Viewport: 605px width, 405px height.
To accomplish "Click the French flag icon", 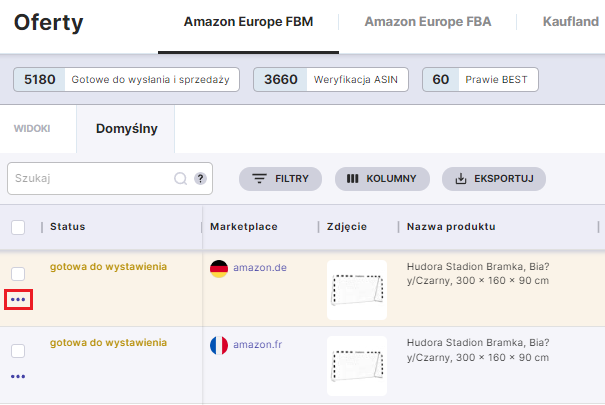I will pos(219,345).
